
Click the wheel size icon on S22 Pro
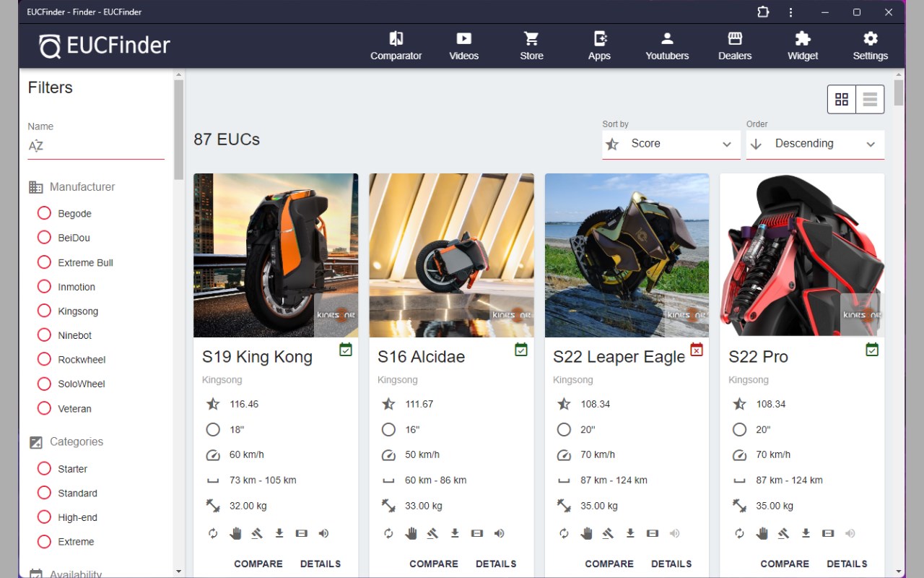tap(739, 430)
